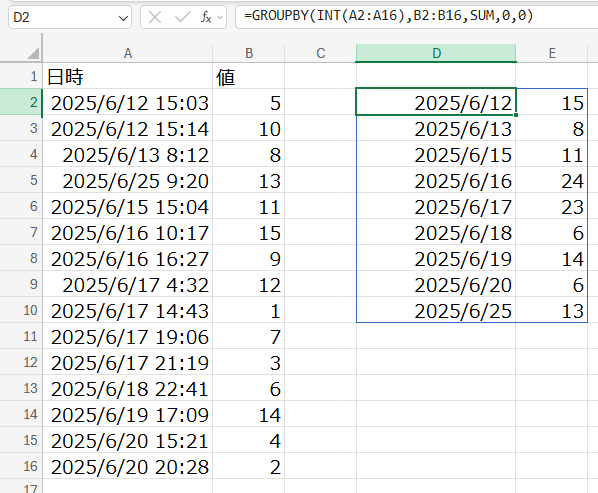Select column A header
The image size is (598, 493).
point(127,53)
